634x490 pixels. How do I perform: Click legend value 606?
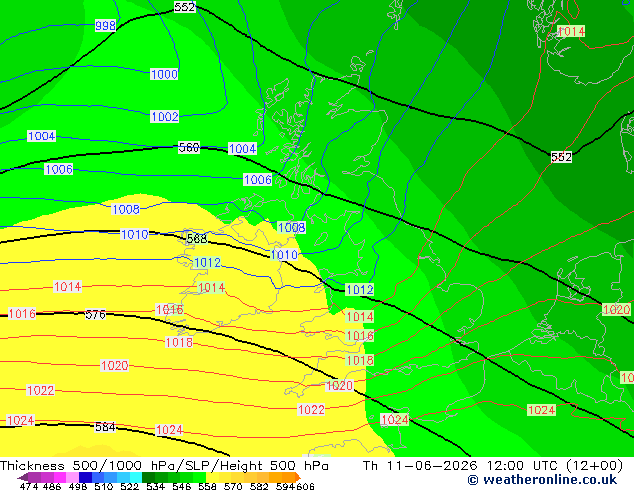tap(304, 486)
